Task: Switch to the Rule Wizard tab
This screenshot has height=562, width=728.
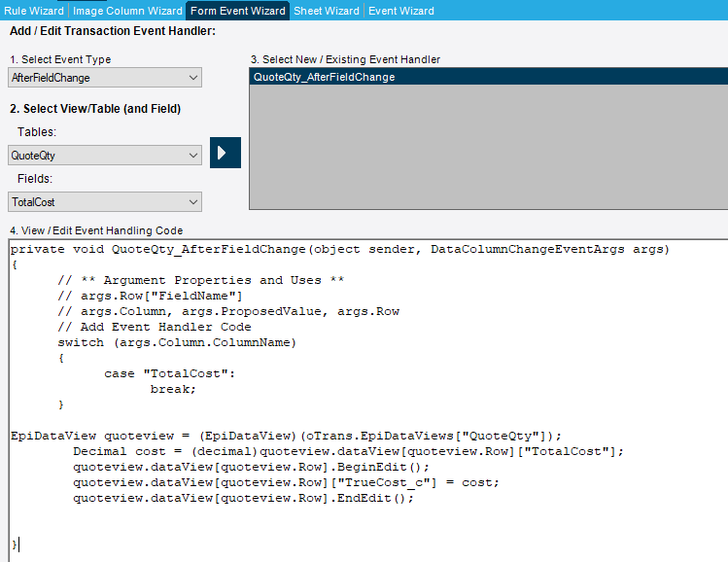Action: (x=34, y=11)
